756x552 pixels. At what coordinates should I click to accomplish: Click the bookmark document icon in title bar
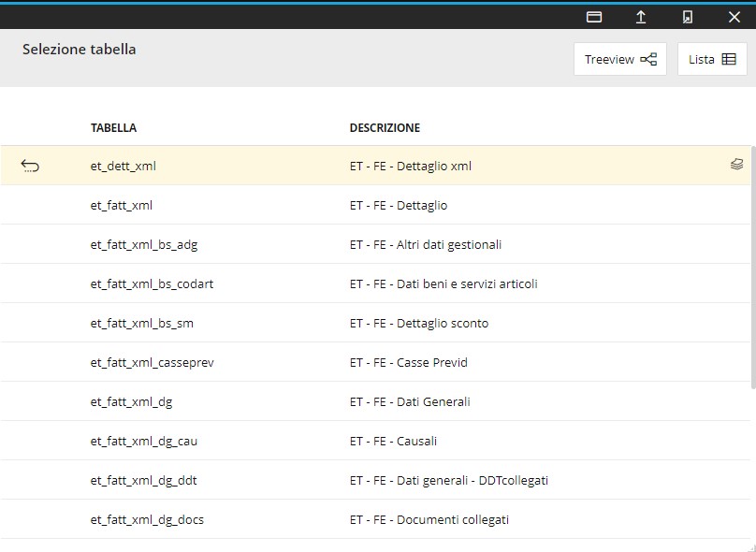click(688, 17)
